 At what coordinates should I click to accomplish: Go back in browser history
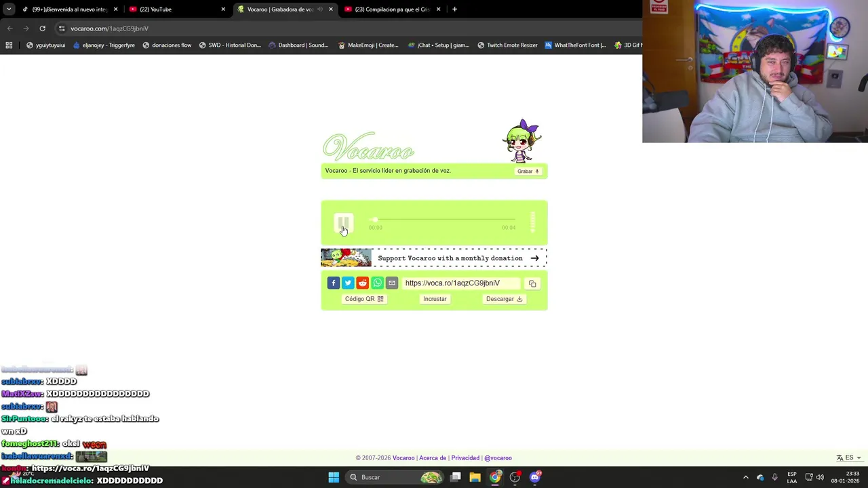[9, 28]
